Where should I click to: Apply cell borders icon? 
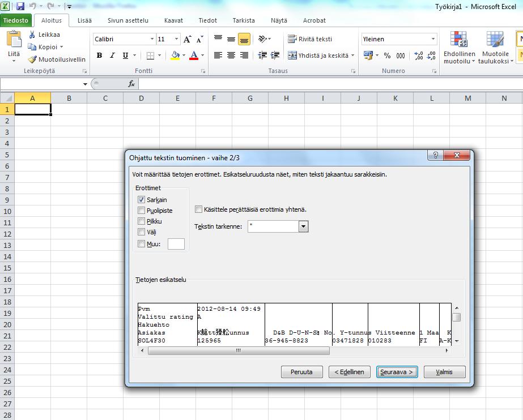click(150, 55)
